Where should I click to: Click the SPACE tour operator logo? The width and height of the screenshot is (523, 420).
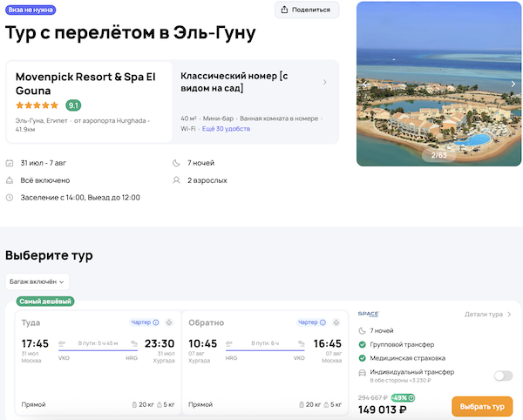[x=369, y=314]
